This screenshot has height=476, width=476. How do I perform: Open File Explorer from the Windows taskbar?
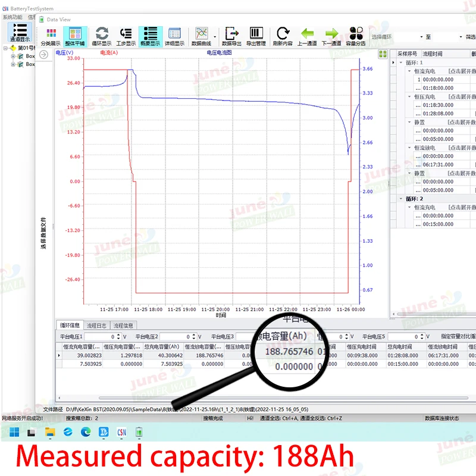coord(50,431)
